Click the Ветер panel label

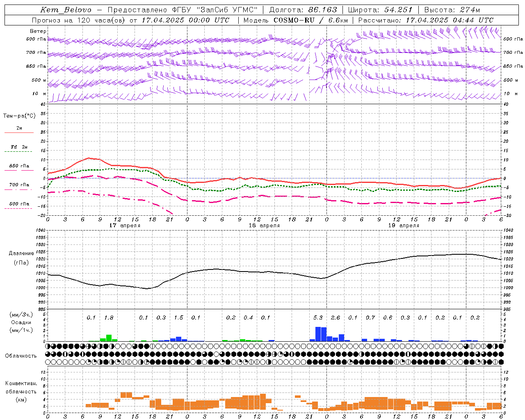[38, 31]
